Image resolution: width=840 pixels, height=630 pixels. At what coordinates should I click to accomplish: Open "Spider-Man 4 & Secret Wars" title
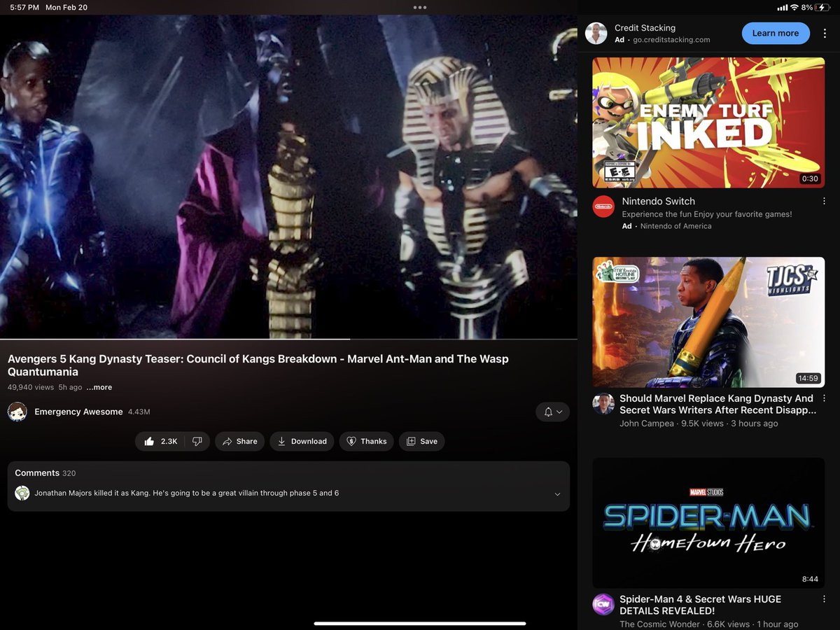(700, 605)
